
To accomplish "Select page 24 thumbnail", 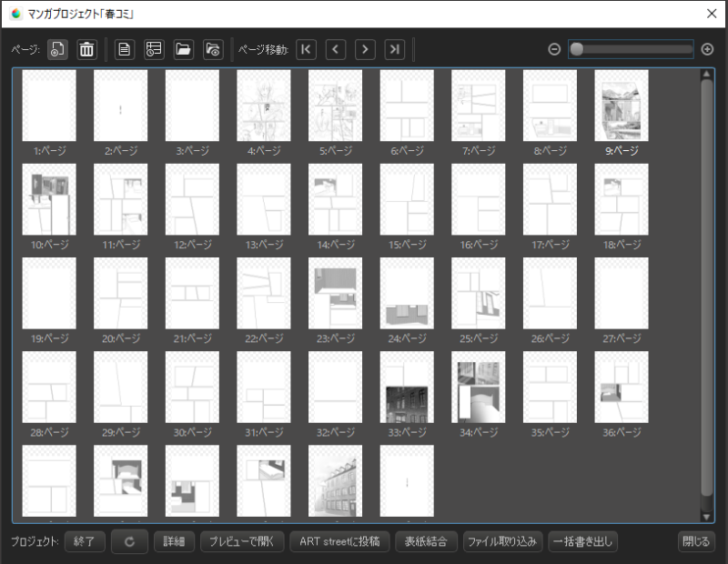I will [x=407, y=293].
